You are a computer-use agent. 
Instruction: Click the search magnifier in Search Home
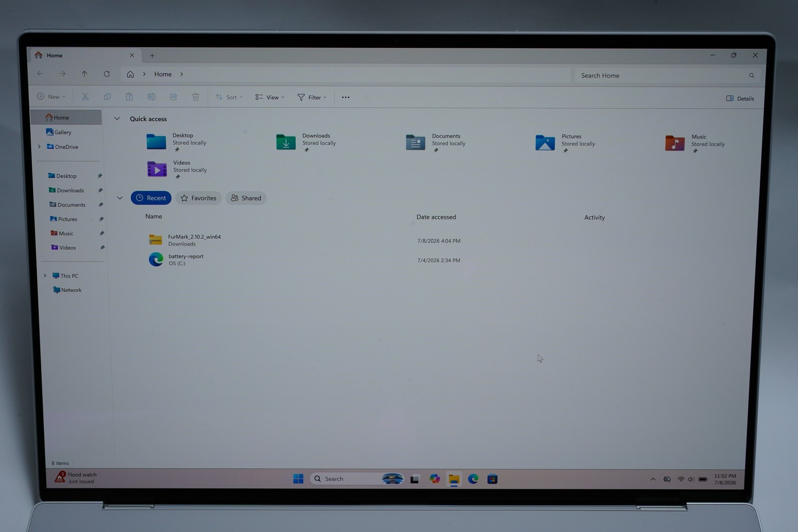(752, 76)
